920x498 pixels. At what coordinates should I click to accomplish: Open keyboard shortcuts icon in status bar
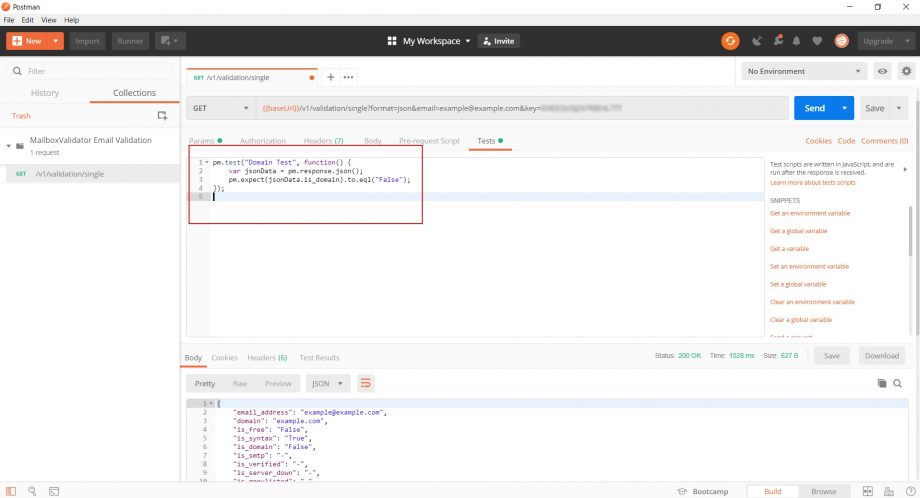889,491
